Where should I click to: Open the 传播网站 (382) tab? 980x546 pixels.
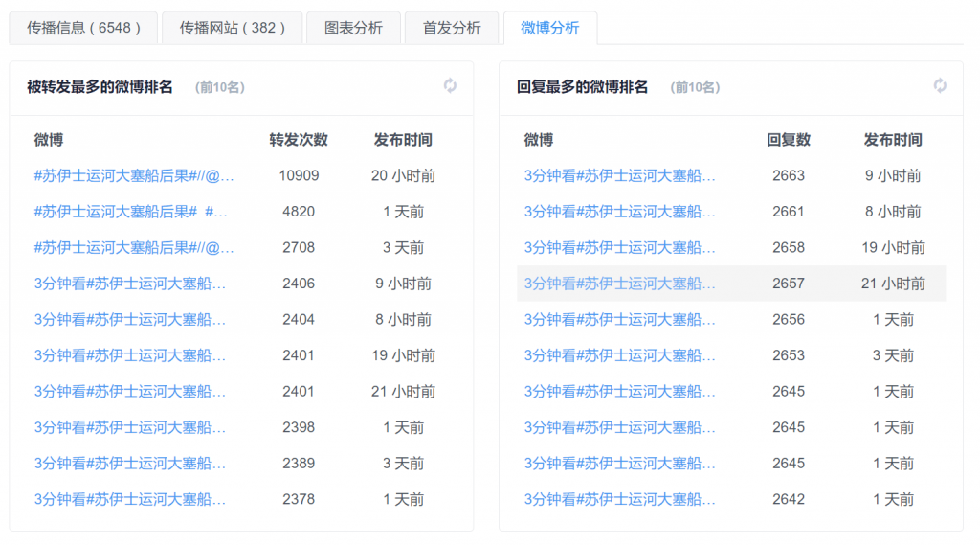[x=233, y=28]
